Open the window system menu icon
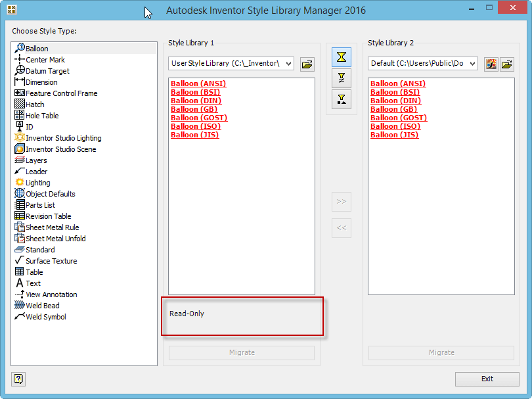Viewport: 532px width, 399px height. pyautogui.click(x=11, y=9)
